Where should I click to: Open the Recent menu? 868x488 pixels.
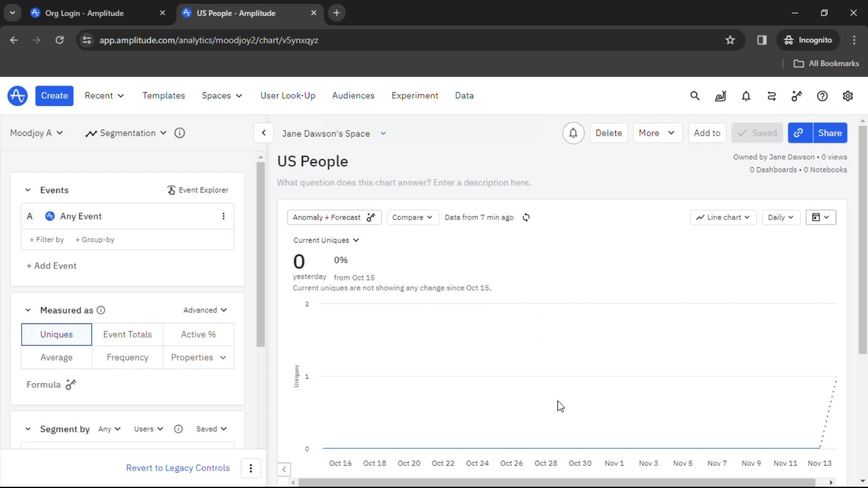coord(104,96)
